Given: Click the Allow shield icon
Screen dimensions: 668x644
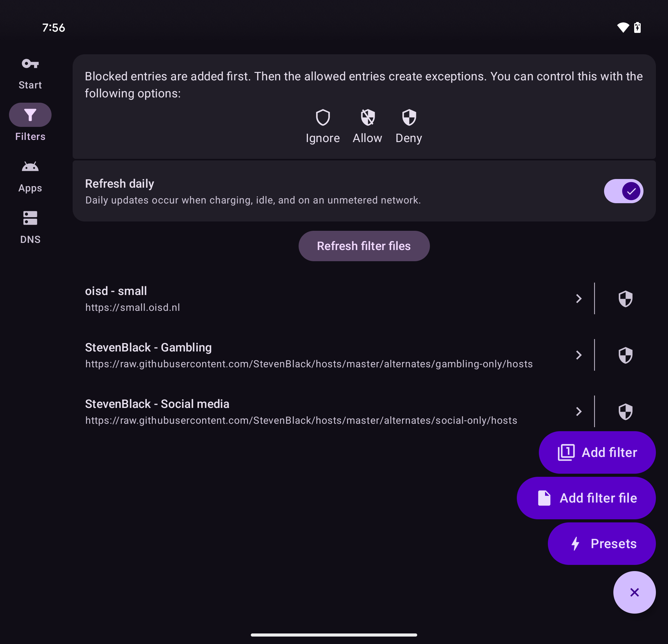Looking at the screenshot, I should tap(368, 118).
